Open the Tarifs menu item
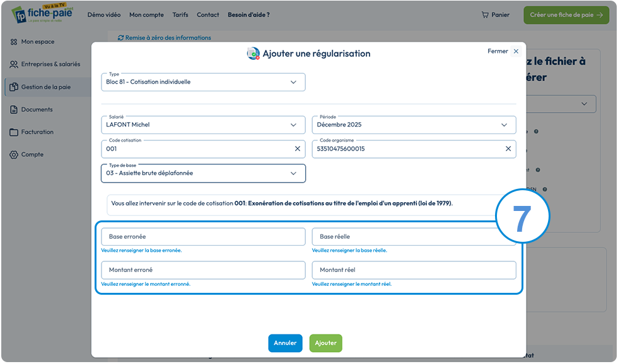This screenshot has height=364, width=618. 180,15
